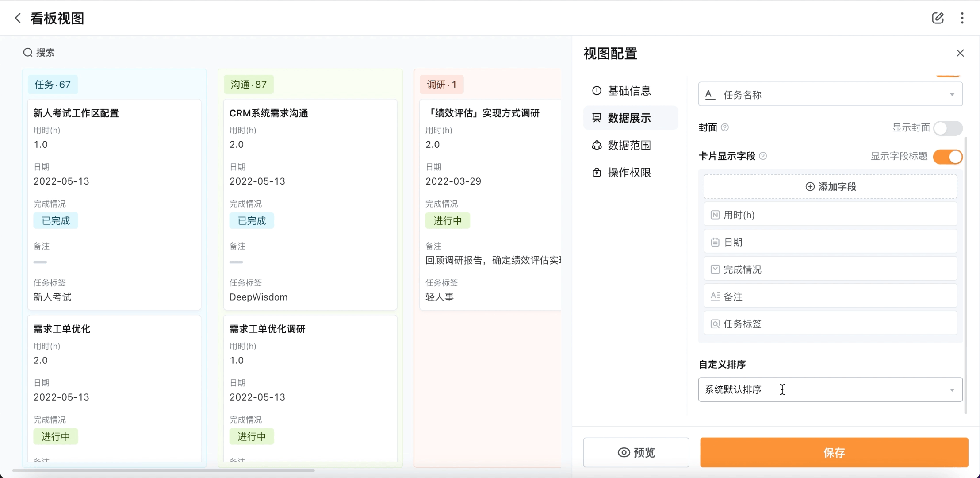
Task: Open the three-dot more menu
Action: (x=962, y=18)
